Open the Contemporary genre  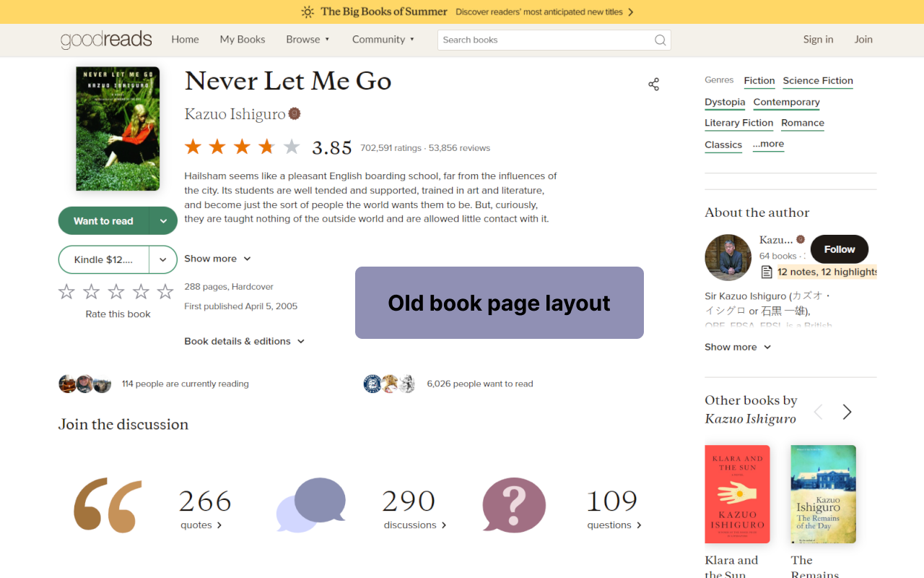786,103
